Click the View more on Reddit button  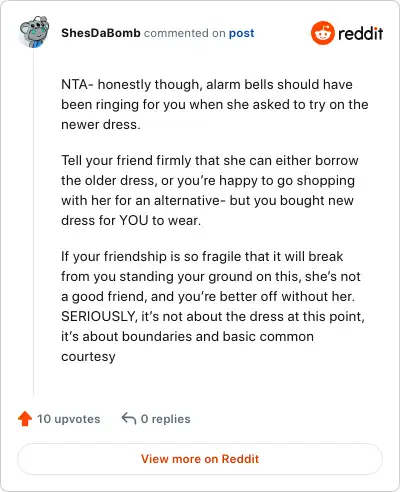click(200, 459)
